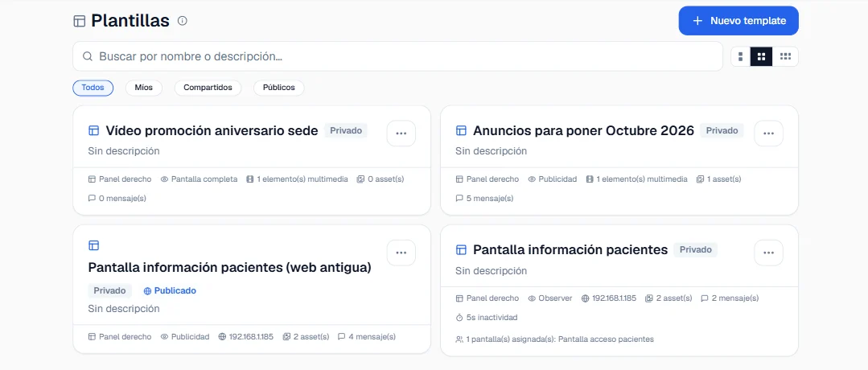Switch to two-column grid view

[761, 56]
